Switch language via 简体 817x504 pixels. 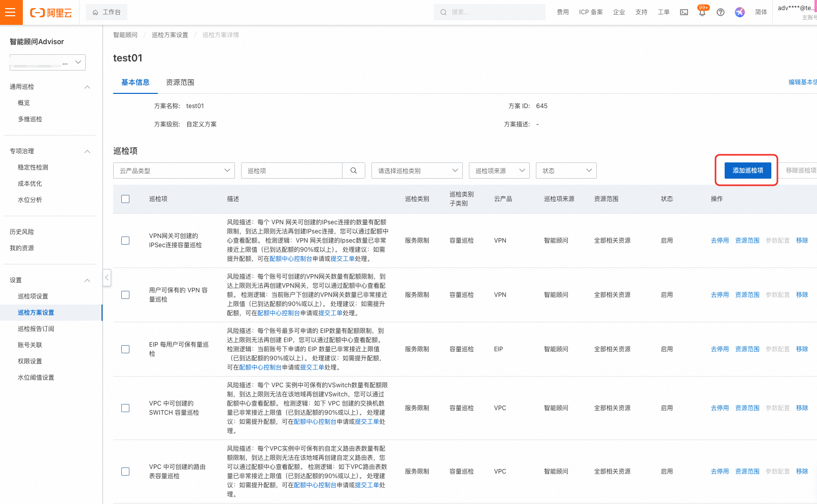[761, 12]
